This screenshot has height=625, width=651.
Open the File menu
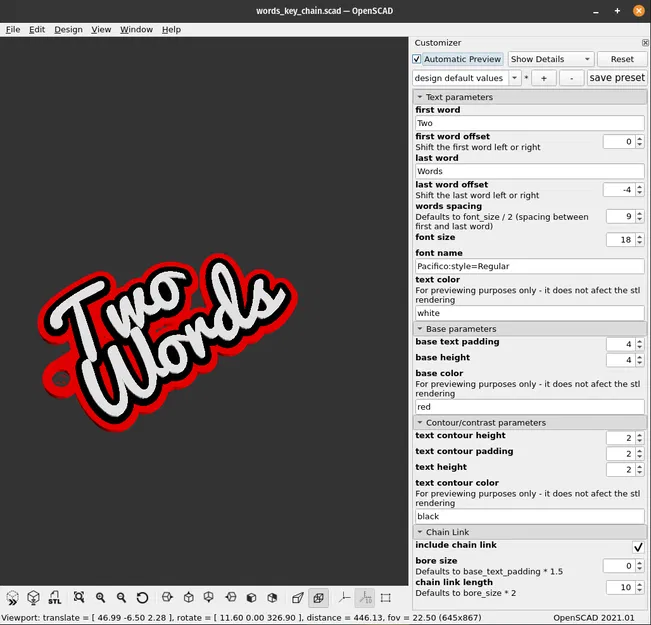[x=13, y=29]
